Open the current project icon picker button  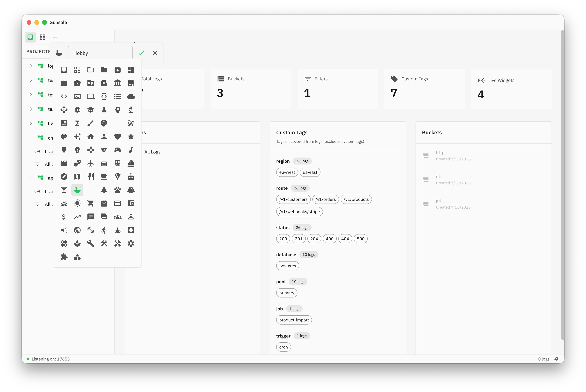tap(59, 53)
